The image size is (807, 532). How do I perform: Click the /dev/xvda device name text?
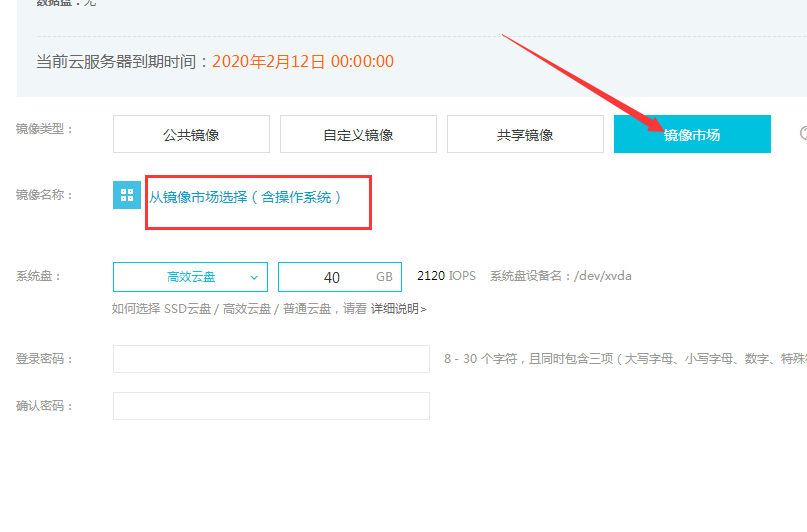point(602,276)
